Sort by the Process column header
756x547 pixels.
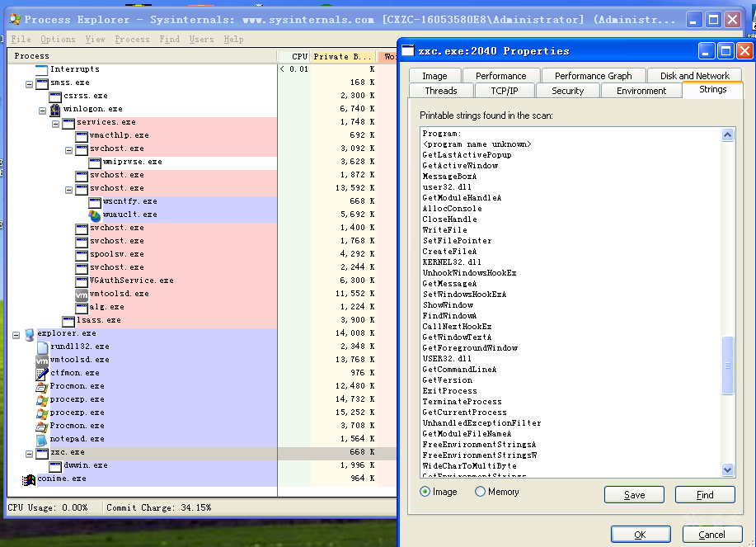143,56
